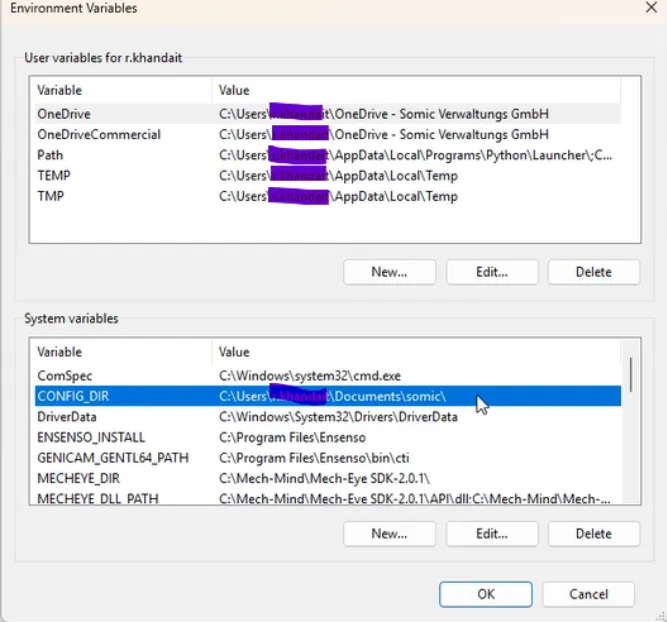
Task: Click the CONFIG_DIR value Documents\somic\
Action: (x=332, y=396)
